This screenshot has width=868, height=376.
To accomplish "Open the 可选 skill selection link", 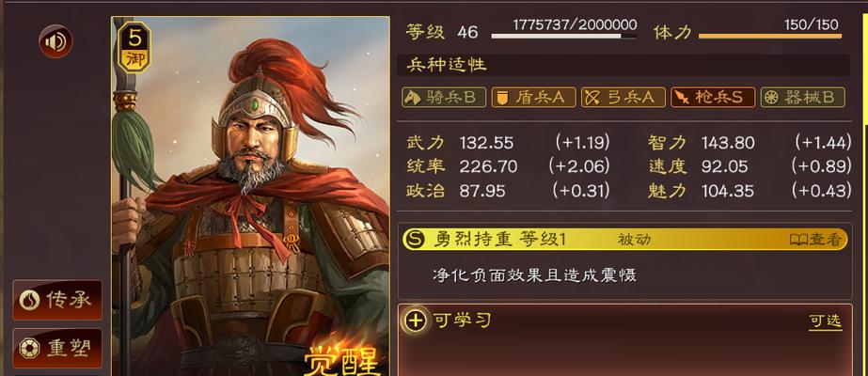I will 826,321.
